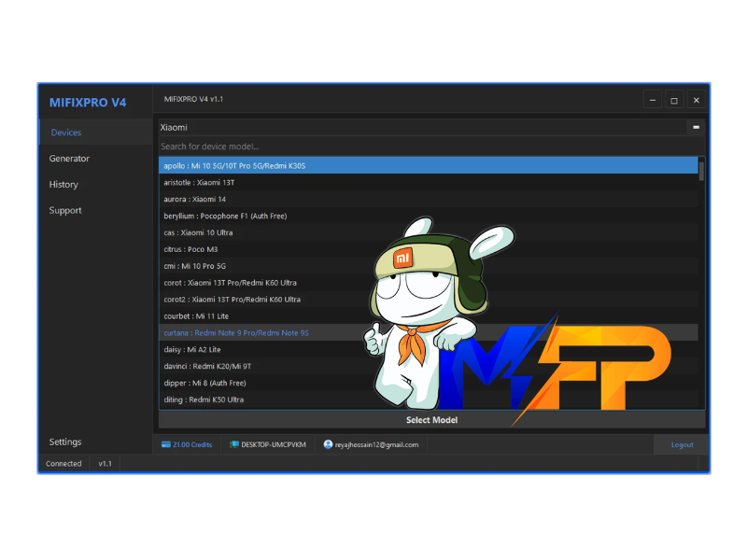Select cas : Xiaomi 10 Ultra row
Image resolution: width=747 pixels, height=560 pixels.
click(x=429, y=232)
